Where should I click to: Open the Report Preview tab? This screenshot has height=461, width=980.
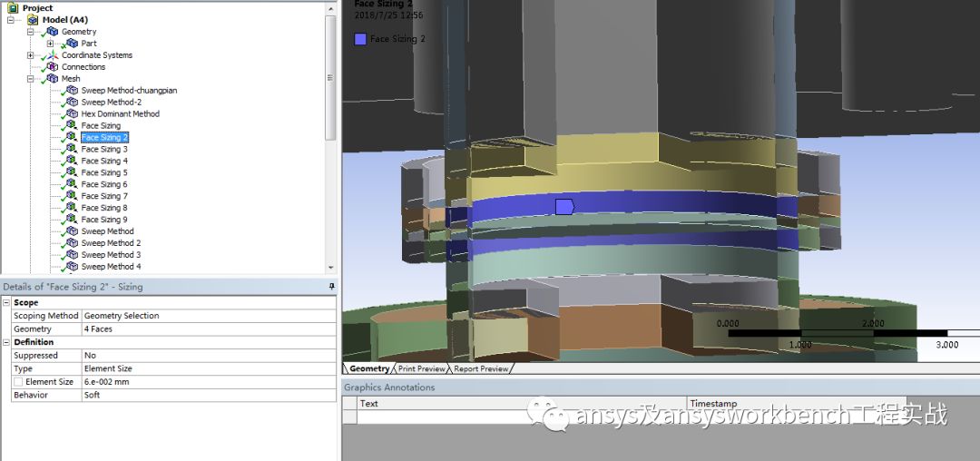(481, 368)
